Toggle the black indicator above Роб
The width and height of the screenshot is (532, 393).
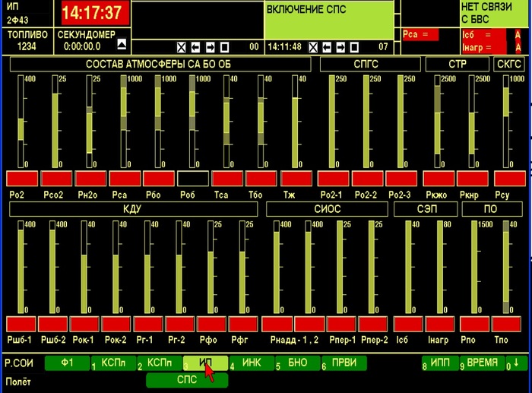[x=193, y=179]
